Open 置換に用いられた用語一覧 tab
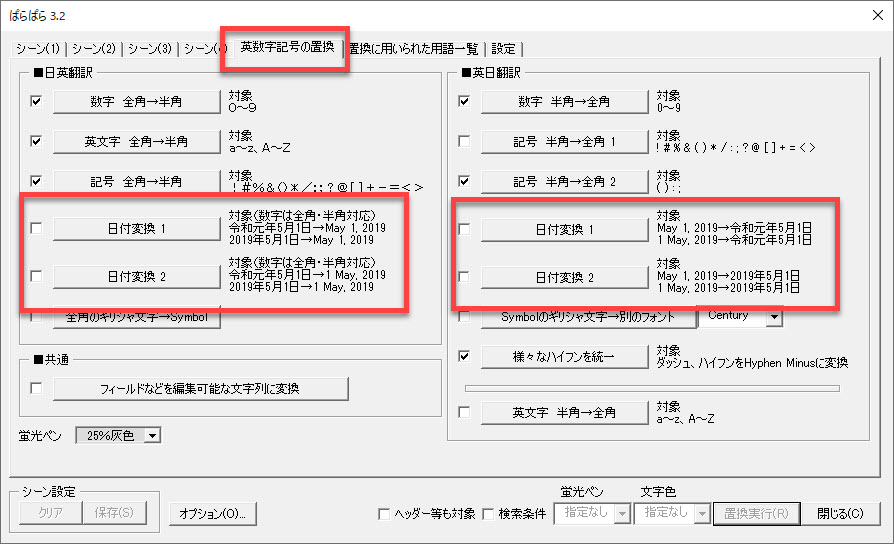The height and width of the screenshot is (544, 894). coord(415,49)
